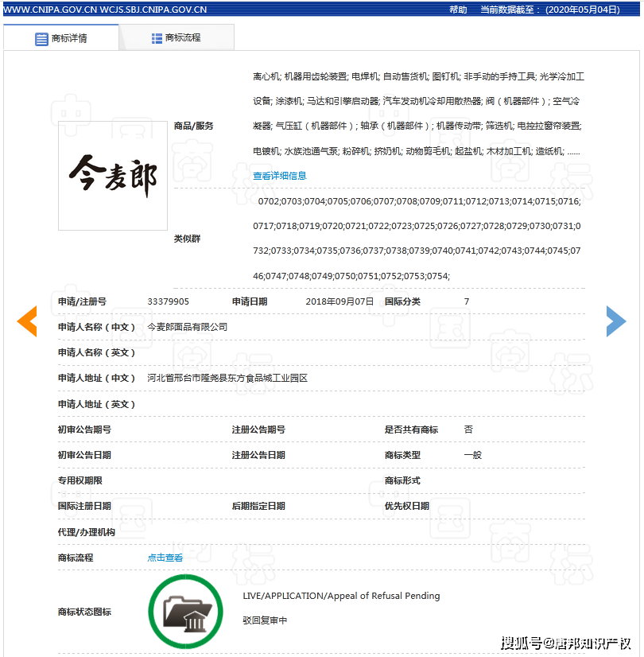Click the 商标形式 label
Image resolution: width=644 pixels, height=657 pixels.
pyautogui.click(x=402, y=480)
